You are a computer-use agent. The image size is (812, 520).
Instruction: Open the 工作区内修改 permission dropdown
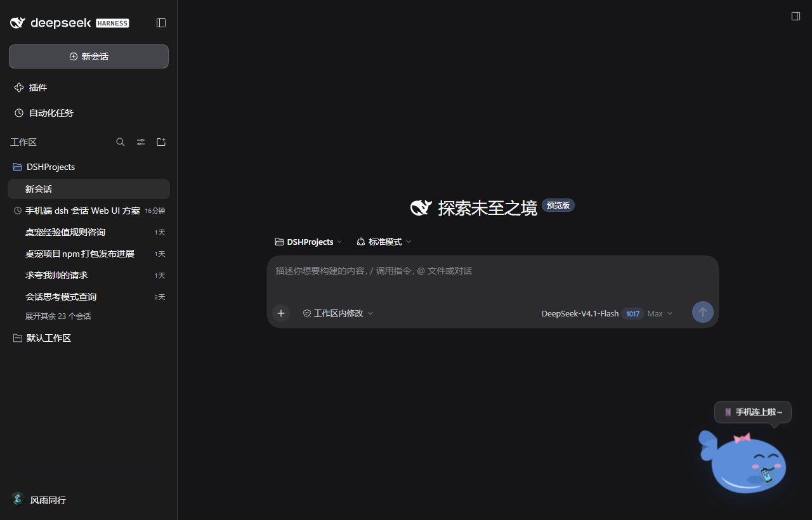(338, 313)
